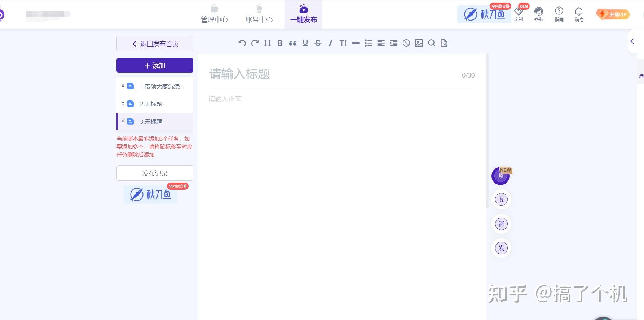Viewport: 644px width, 320px height.
Task: Insert an image into the article
Action: pos(419,43)
